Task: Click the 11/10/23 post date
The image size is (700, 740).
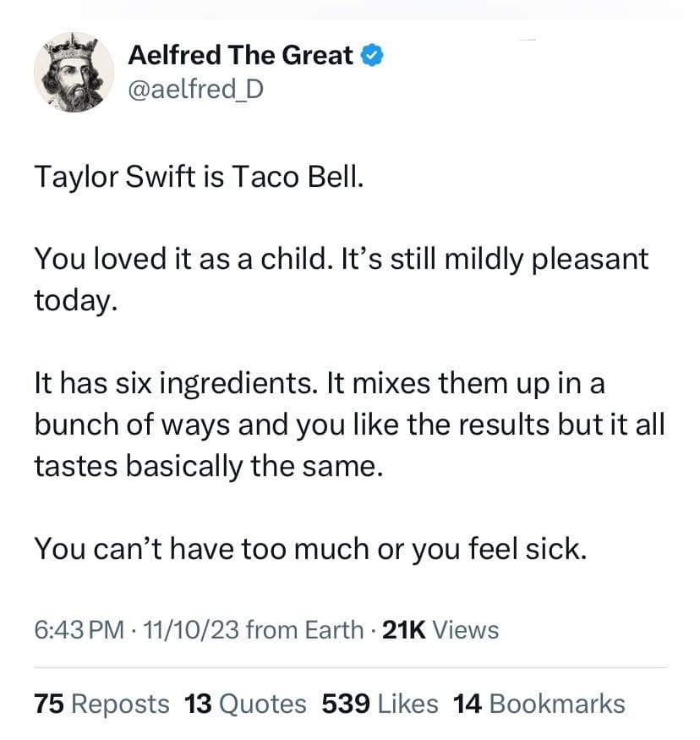Action: (194, 630)
